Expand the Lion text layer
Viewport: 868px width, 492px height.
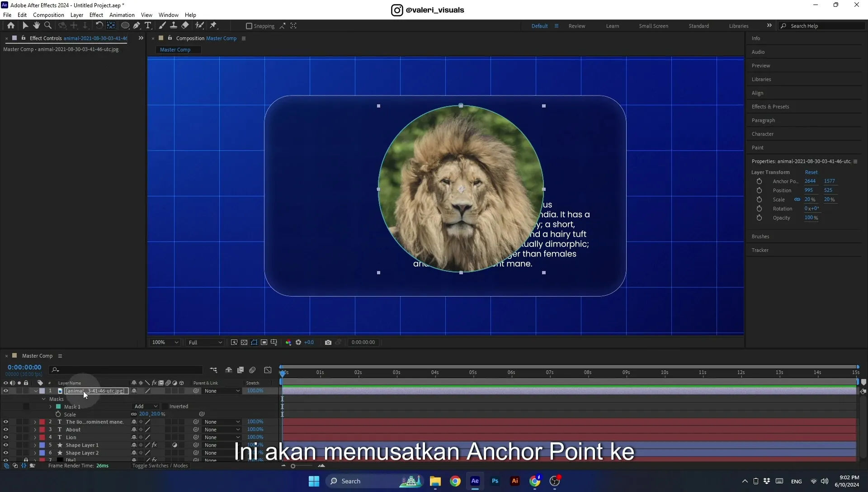click(35, 437)
